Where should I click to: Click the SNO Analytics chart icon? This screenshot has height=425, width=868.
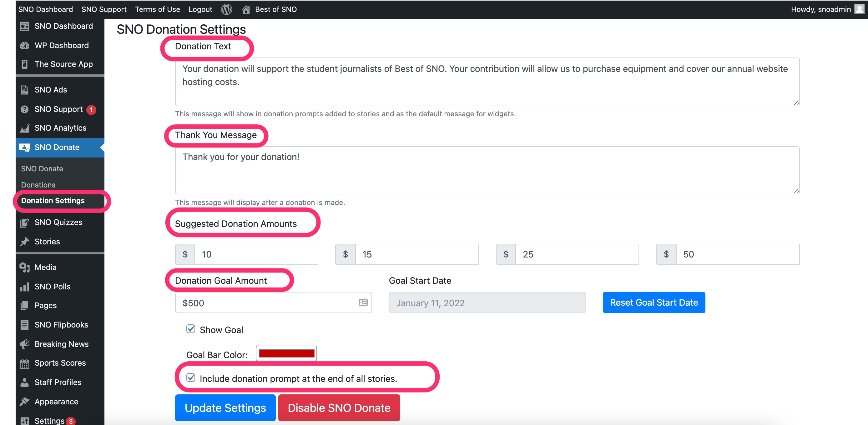tap(25, 128)
